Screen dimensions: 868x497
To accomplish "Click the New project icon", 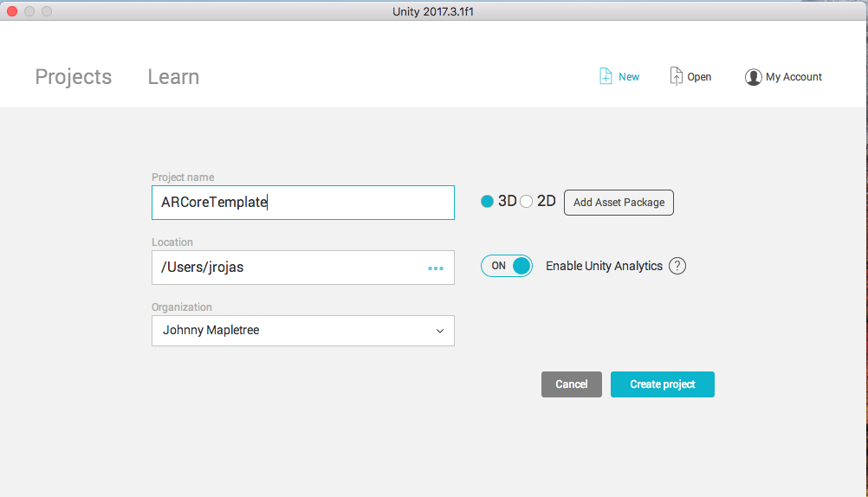I will pyautogui.click(x=606, y=76).
